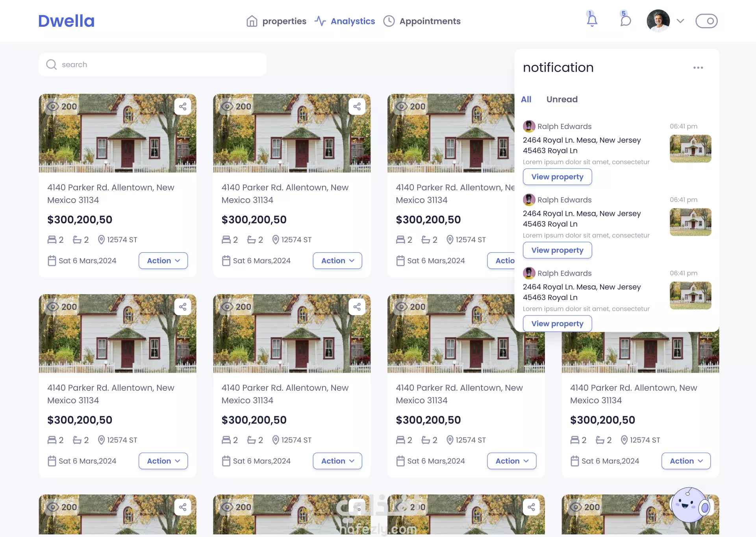Open the notifications bell icon
756x537 pixels.
pyautogui.click(x=592, y=20)
